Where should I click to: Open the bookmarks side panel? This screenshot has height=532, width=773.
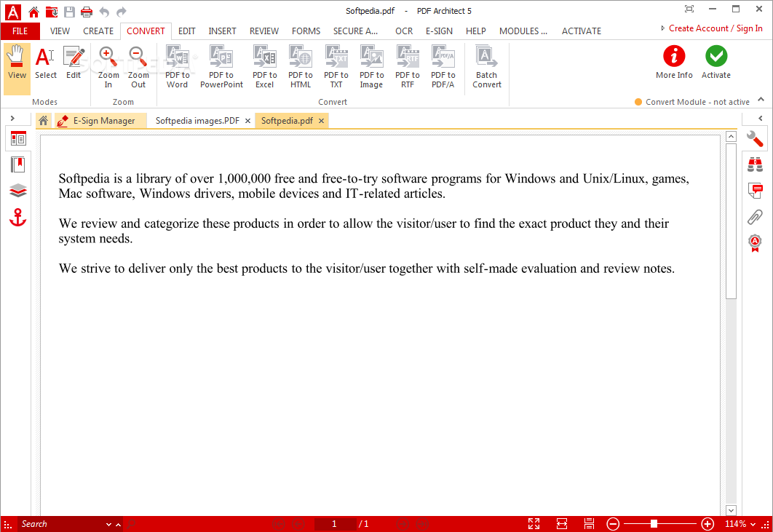pos(18,164)
